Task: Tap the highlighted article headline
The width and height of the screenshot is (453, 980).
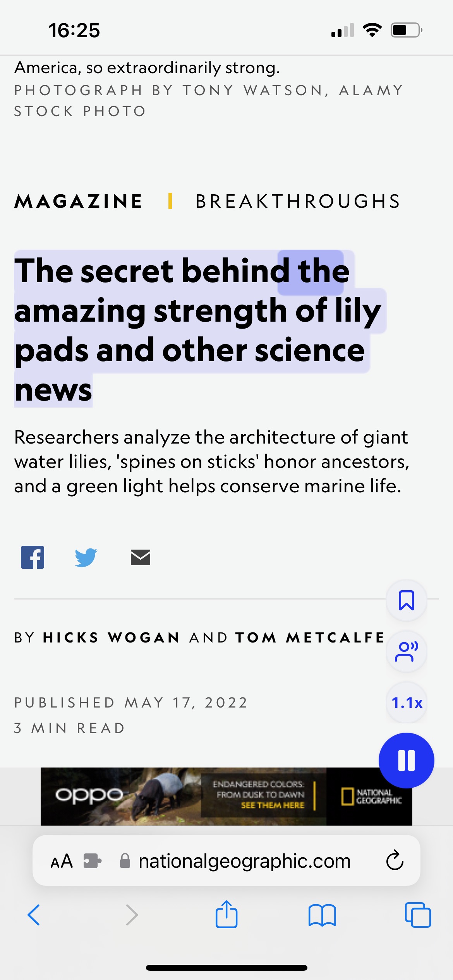Action: pos(197,330)
